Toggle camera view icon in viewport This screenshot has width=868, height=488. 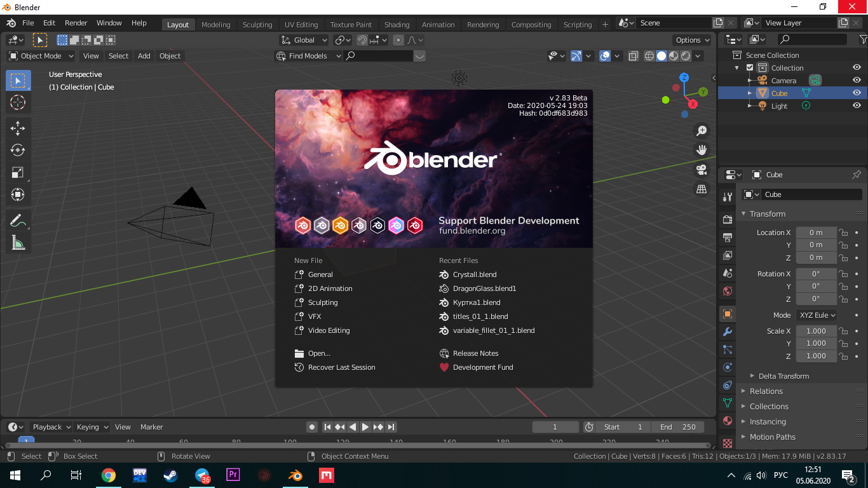[702, 170]
